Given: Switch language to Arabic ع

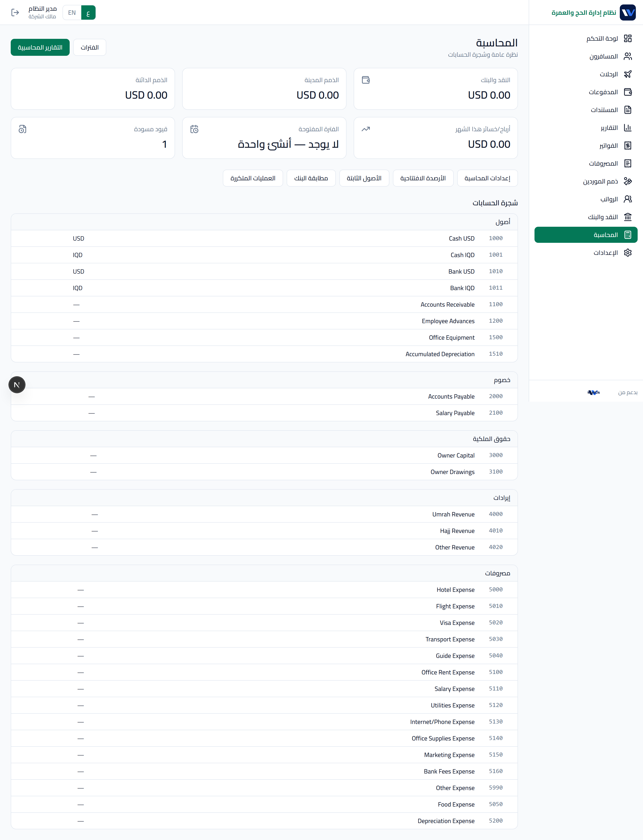Looking at the screenshot, I should tap(88, 13).
